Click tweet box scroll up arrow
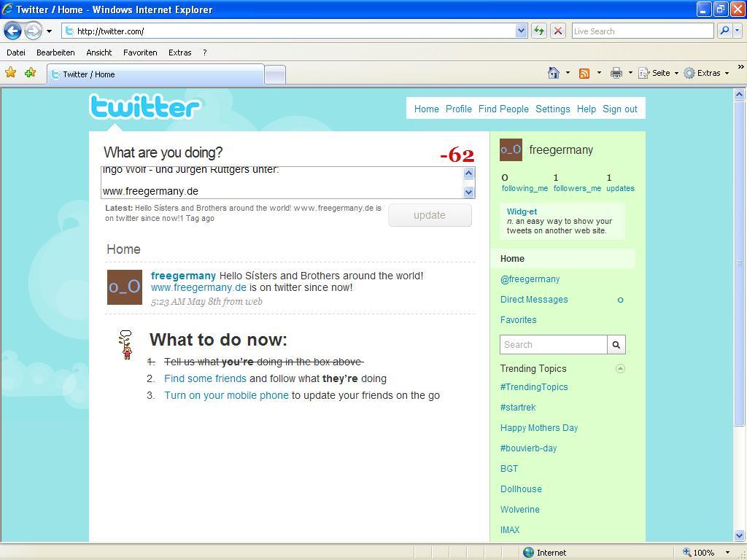This screenshot has height=560, width=747. (x=469, y=173)
